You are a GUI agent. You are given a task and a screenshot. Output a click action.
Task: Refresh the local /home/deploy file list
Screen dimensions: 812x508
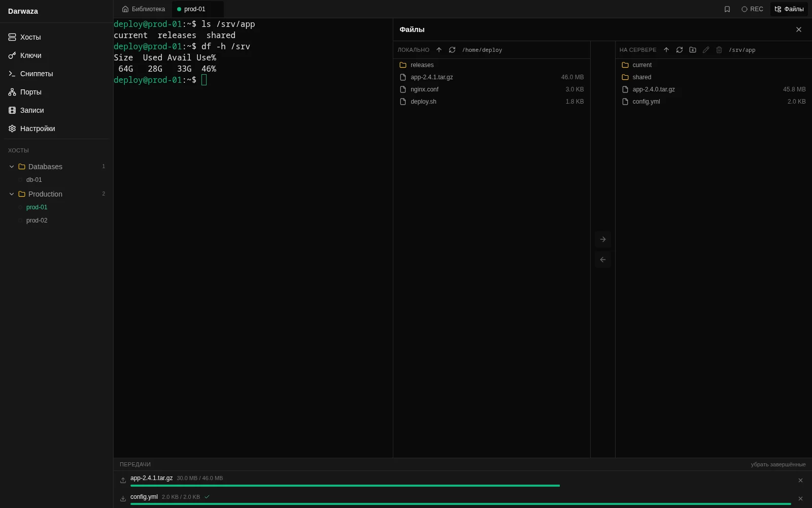pos(452,50)
